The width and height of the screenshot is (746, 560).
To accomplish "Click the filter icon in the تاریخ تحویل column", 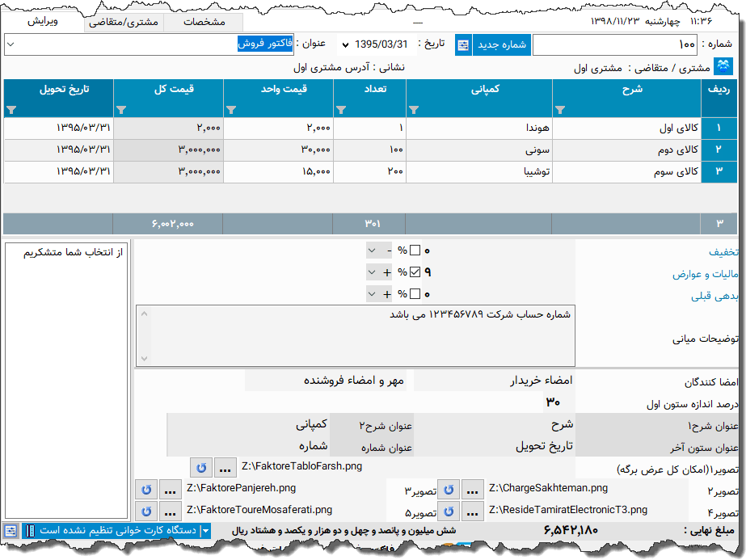I will click(x=11, y=109).
